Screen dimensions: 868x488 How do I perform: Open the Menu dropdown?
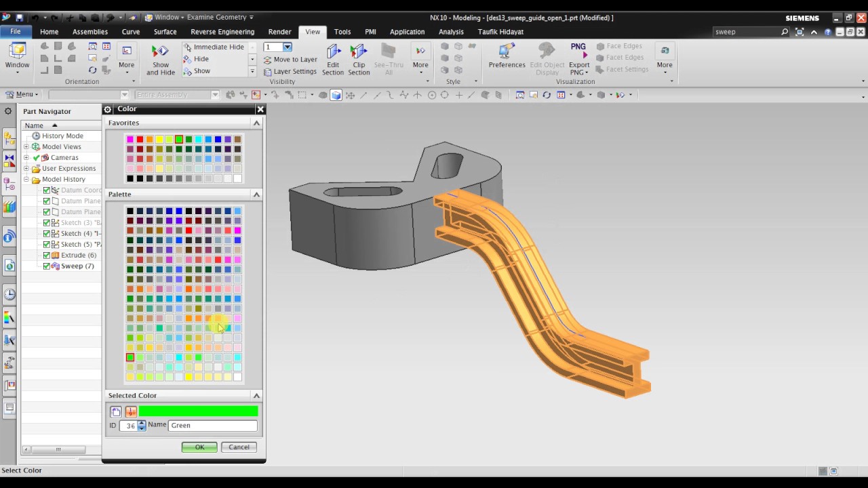pyautogui.click(x=22, y=95)
